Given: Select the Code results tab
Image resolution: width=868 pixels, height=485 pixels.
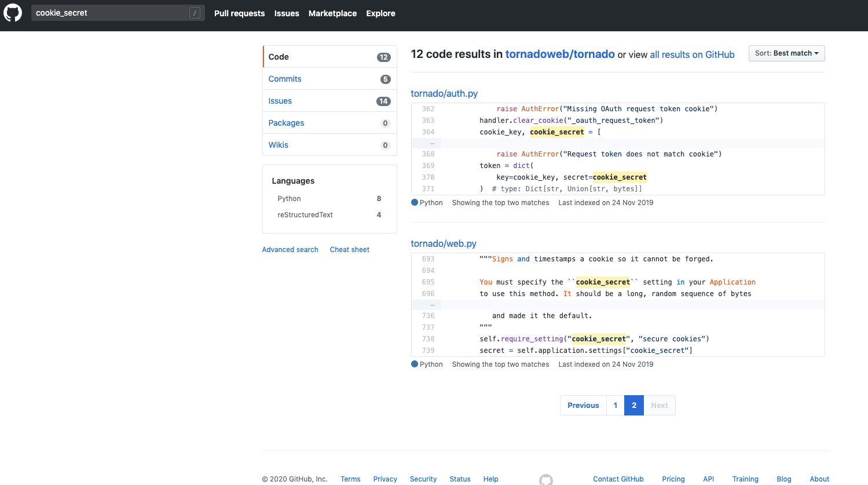Looking at the screenshot, I should (x=329, y=57).
